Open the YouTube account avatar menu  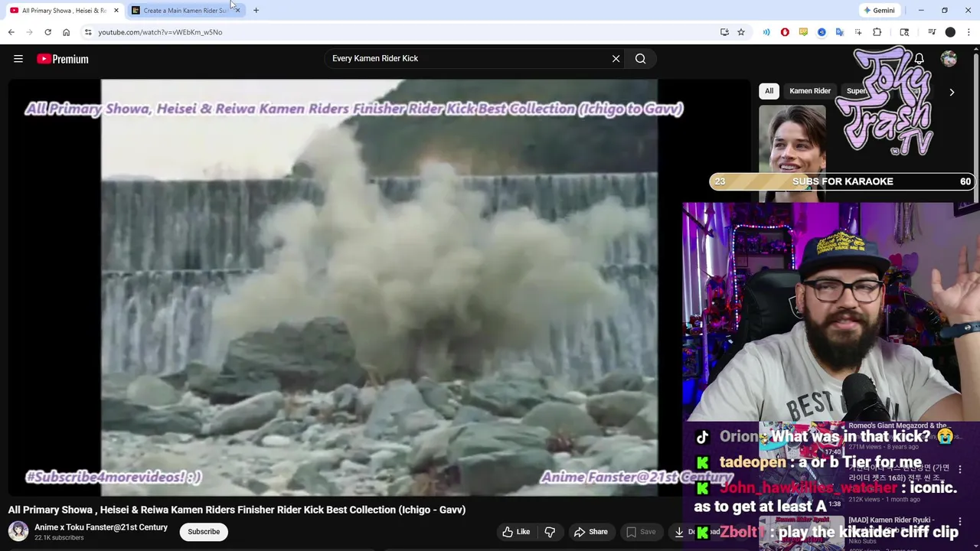point(949,59)
